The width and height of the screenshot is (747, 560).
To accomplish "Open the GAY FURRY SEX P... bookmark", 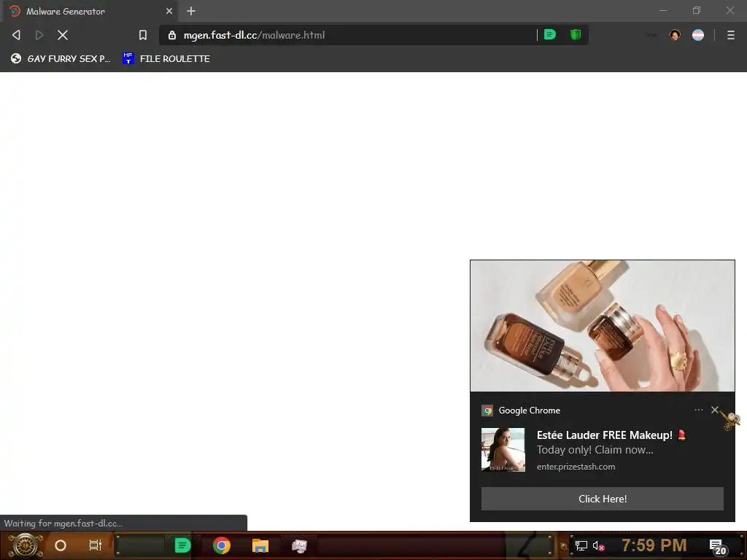I will 61,58.
